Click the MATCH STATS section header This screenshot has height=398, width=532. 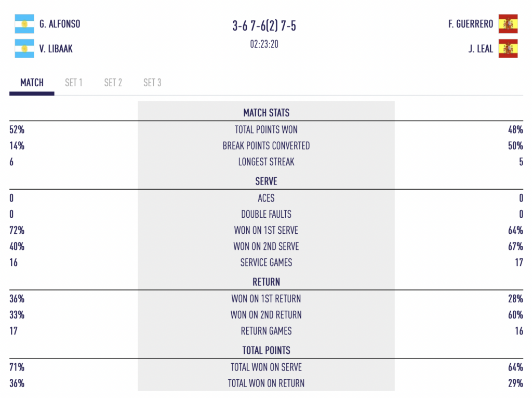click(267, 113)
